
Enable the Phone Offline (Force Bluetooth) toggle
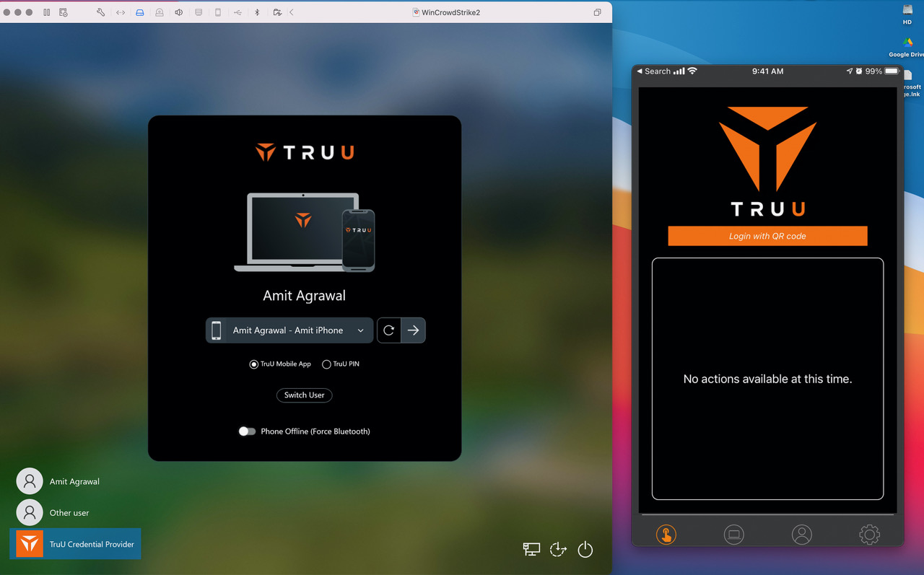(247, 431)
